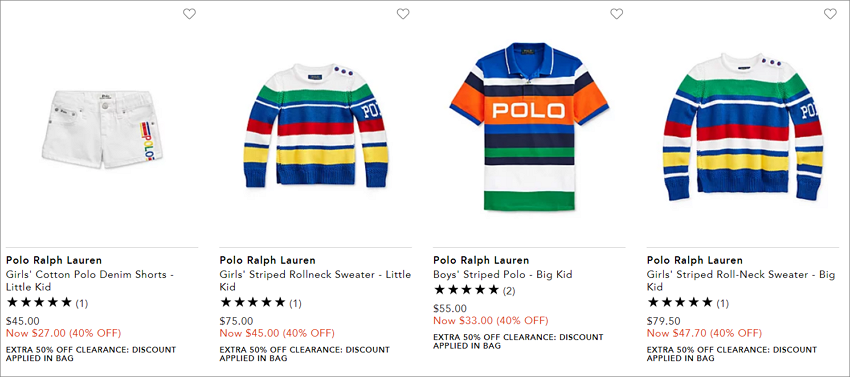The height and width of the screenshot is (377, 850).
Task: Open white denim shorts product image
Action: (x=103, y=129)
